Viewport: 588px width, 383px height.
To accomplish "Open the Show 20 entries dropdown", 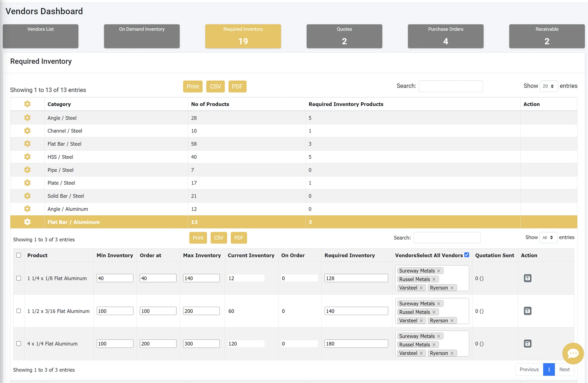I will pyautogui.click(x=548, y=86).
